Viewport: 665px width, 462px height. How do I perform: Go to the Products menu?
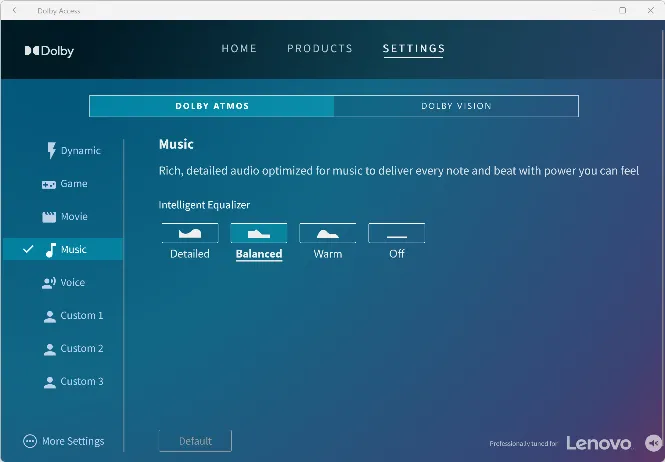(320, 48)
